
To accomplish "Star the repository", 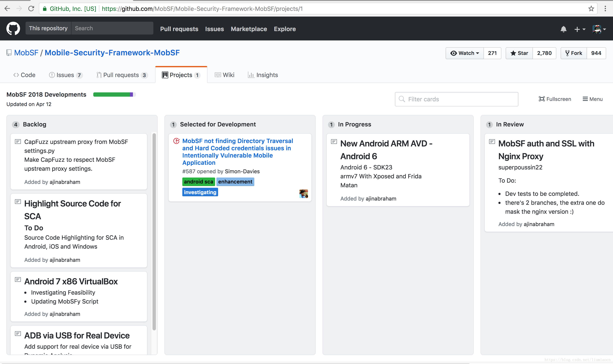I will [x=519, y=53].
